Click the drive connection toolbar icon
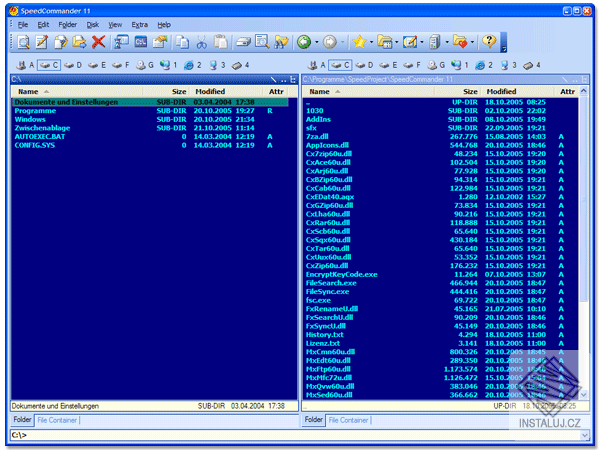This screenshot has height=450, width=600. 243,42
